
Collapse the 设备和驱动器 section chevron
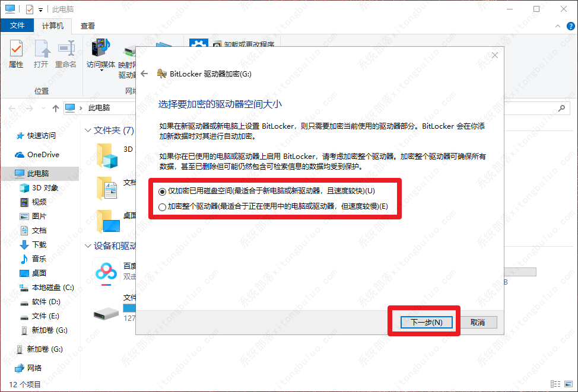coord(88,246)
